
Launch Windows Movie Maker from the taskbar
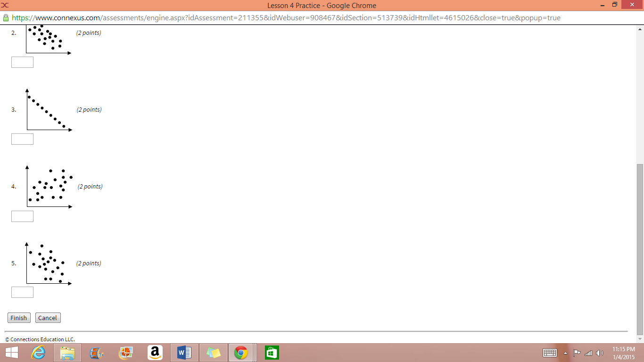pos(96,352)
